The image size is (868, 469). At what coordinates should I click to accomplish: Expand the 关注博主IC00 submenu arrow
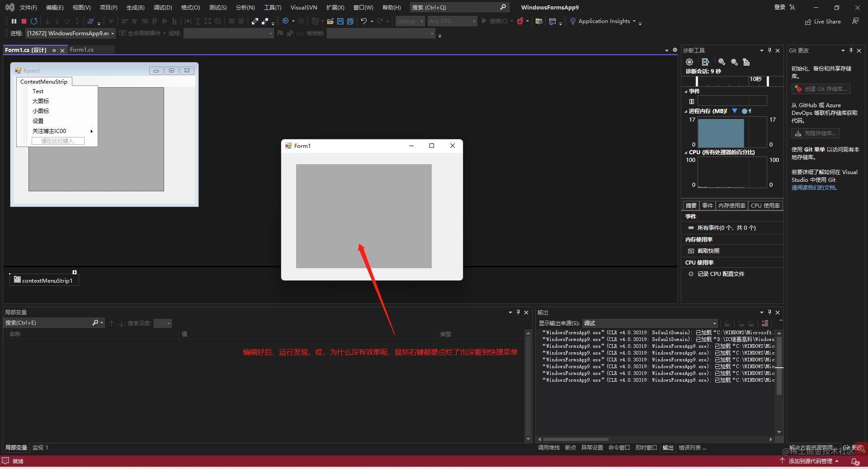[x=91, y=131]
